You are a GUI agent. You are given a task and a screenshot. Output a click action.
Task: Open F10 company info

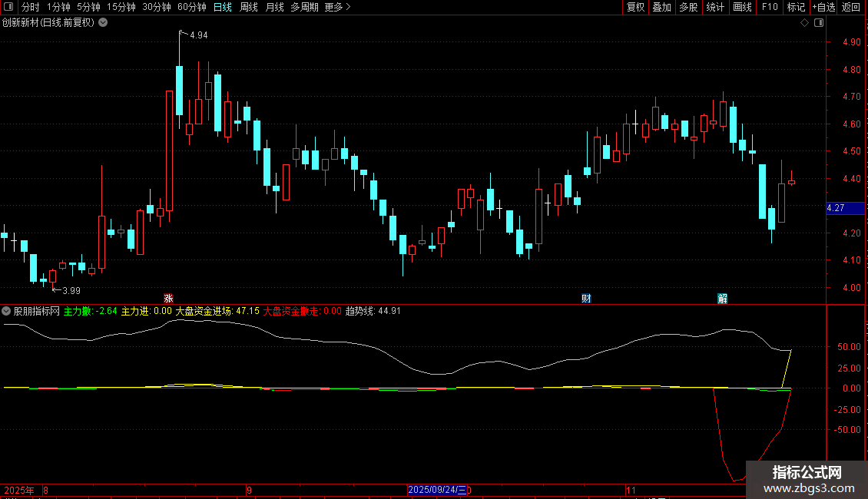[770, 7]
